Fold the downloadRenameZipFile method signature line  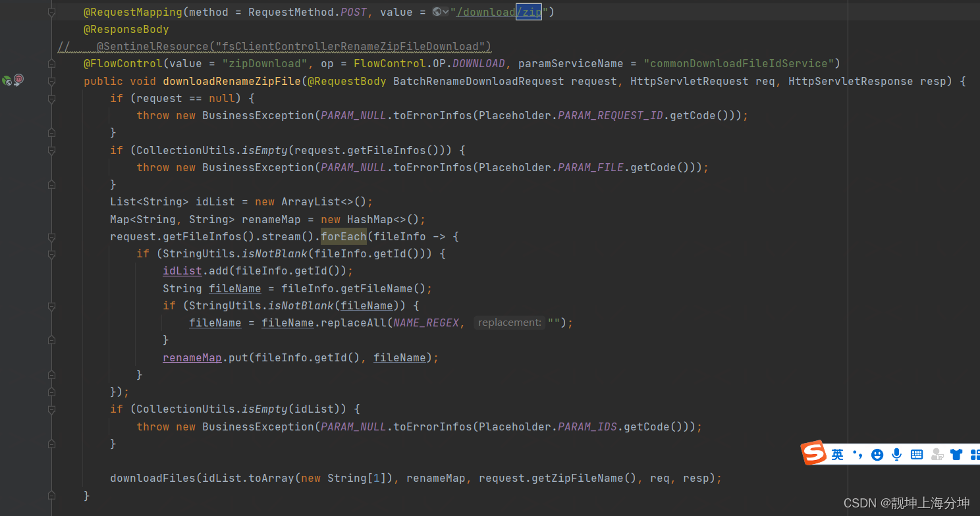tap(51, 81)
